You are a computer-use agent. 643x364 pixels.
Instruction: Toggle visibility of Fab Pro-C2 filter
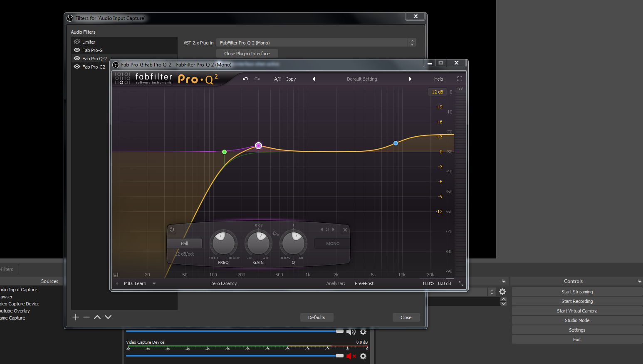coord(77,67)
